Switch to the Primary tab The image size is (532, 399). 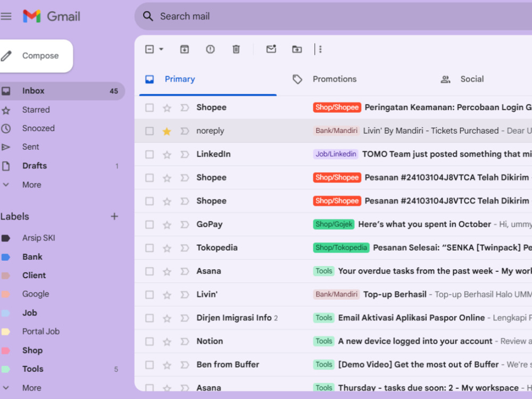[x=208, y=79]
